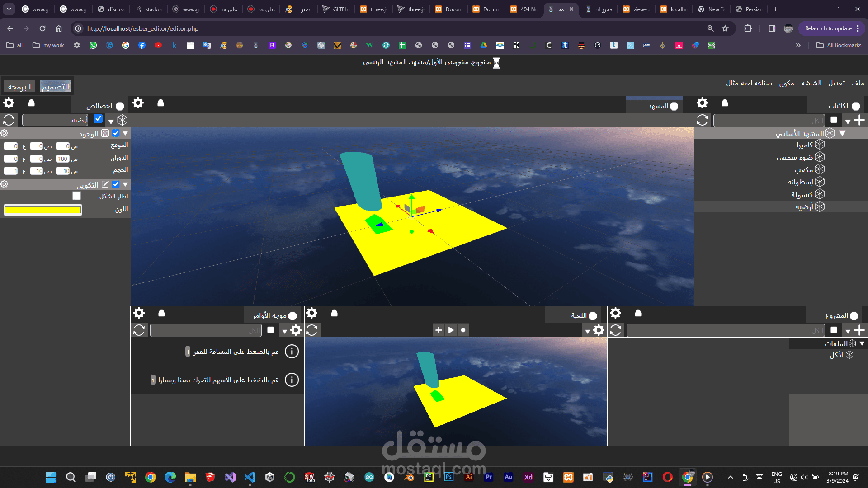Expand the الملفات folder arrow
This screenshot has height=488, width=868.
point(862,343)
